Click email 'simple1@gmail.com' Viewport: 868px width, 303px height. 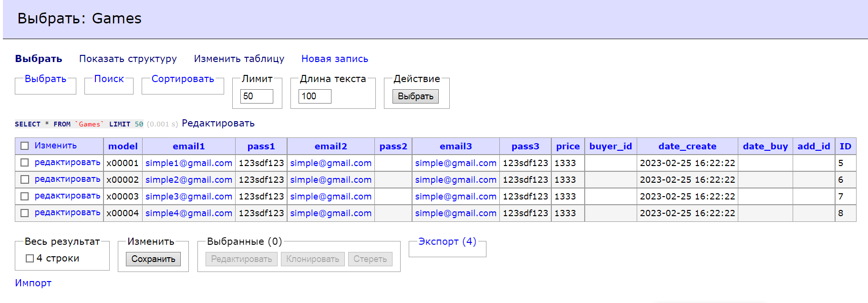[189, 163]
